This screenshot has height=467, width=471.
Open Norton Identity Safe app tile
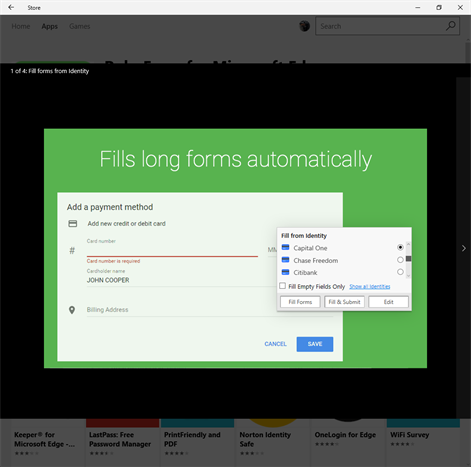[273, 443]
